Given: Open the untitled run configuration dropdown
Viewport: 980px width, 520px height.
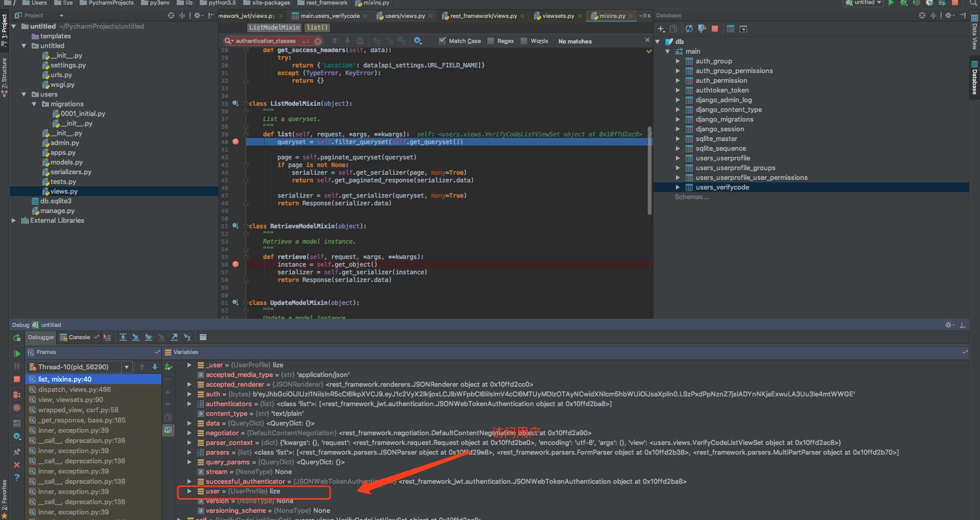Looking at the screenshot, I should (x=863, y=3).
